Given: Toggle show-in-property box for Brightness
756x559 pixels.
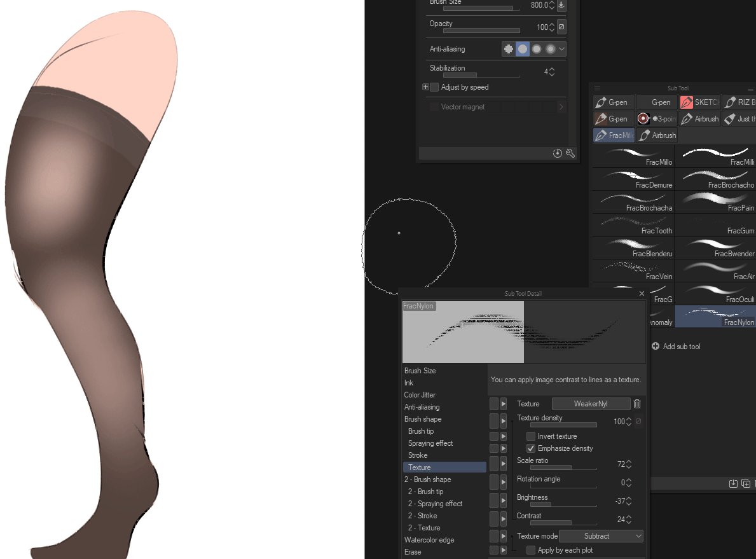Looking at the screenshot, I should coord(493,500).
